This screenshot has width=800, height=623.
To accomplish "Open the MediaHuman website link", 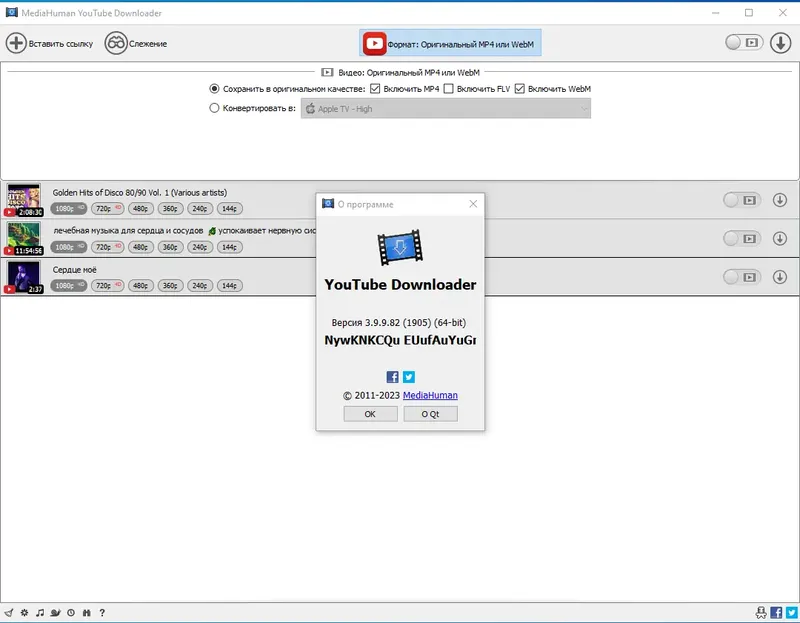I will click(x=432, y=395).
